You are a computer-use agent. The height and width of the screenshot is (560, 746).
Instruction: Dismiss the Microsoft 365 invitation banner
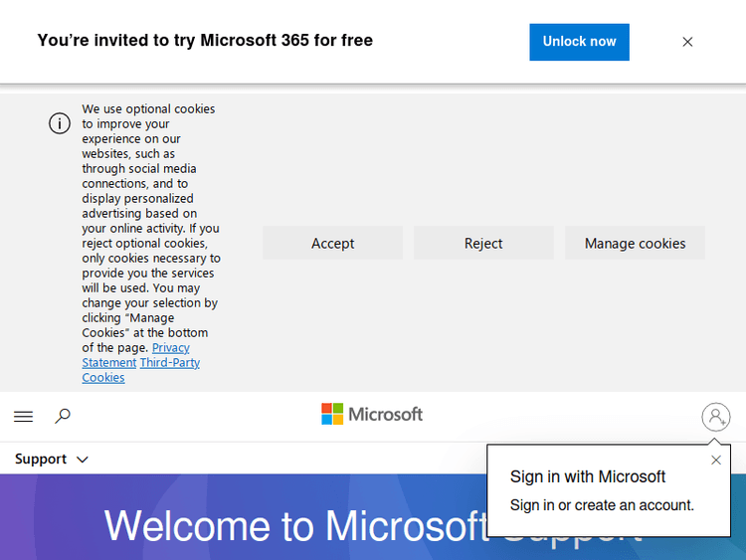[x=687, y=42]
